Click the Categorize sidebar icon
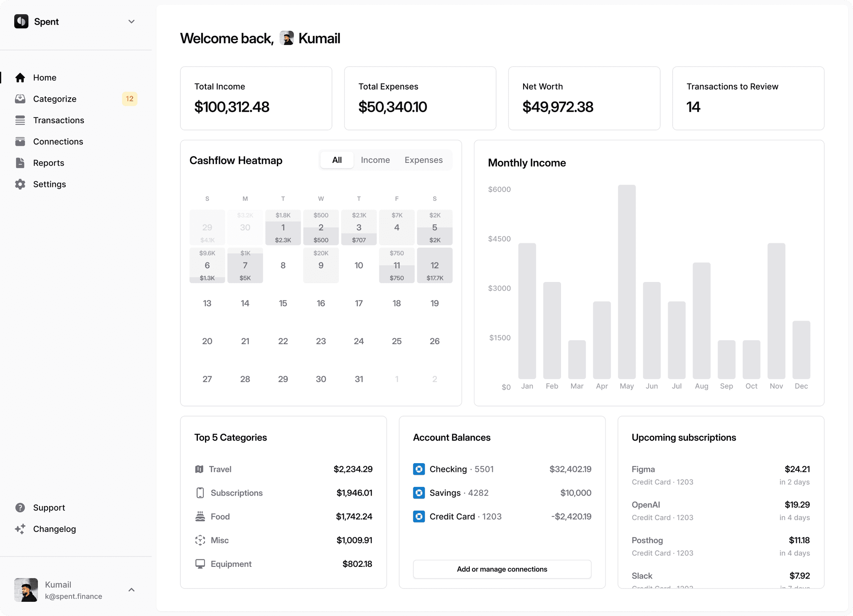Image resolution: width=853 pixels, height=616 pixels. 20,99
